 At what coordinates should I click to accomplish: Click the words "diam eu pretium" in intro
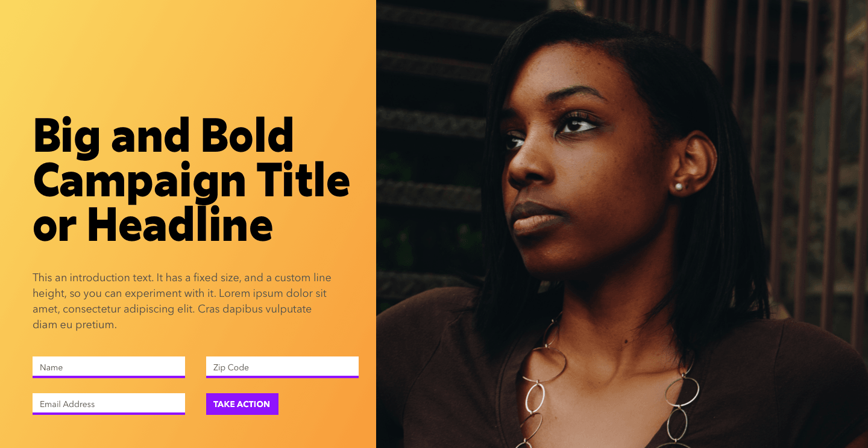pyautogui.click(x=74, y=325)
